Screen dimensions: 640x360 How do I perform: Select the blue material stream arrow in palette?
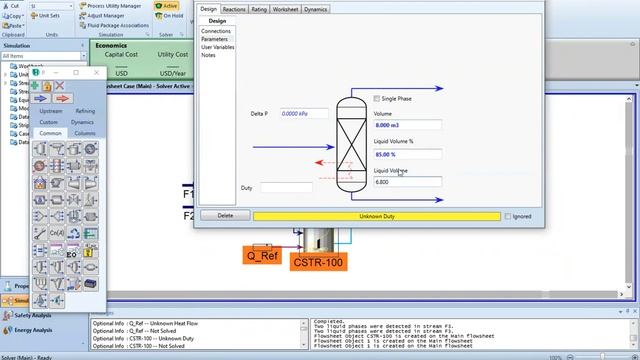40,98
